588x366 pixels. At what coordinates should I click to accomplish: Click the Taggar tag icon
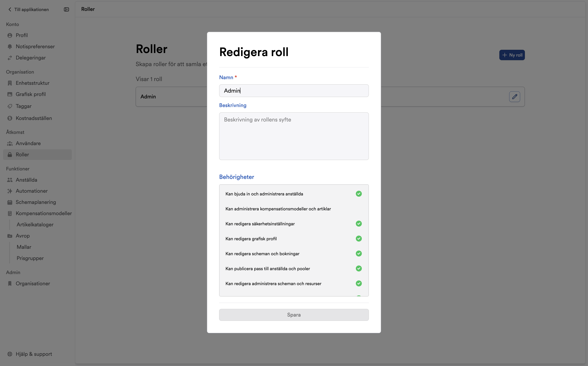point(10,106)
